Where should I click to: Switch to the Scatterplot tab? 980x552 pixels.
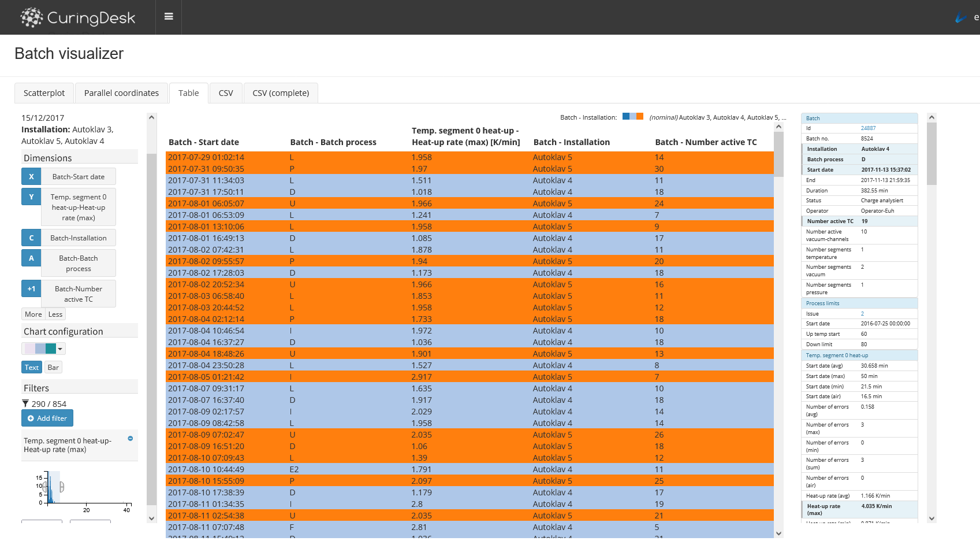click(44, 93)
